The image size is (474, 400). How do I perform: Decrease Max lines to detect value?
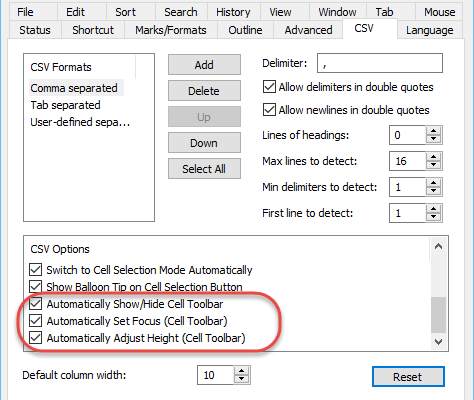[x=433, y=165]
